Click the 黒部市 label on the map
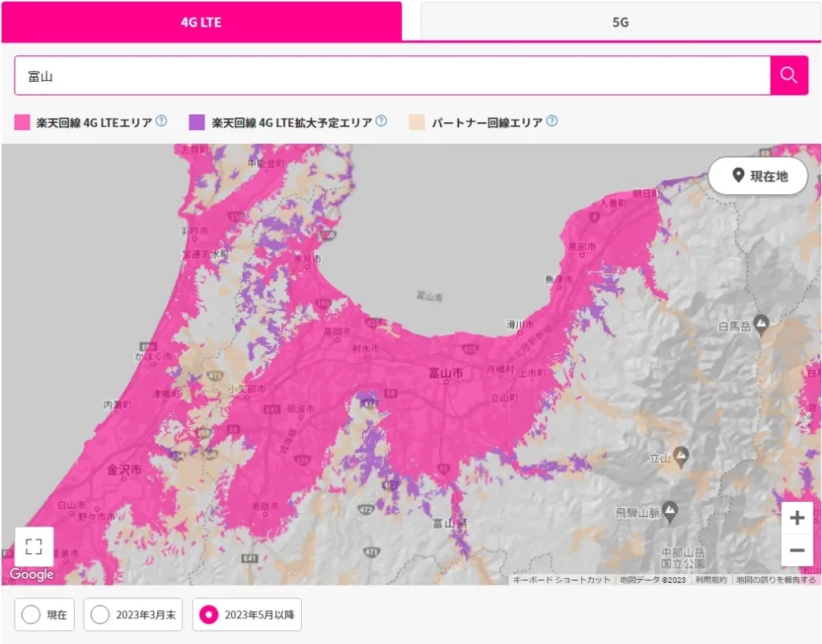This screenshot has height=644, width=822. pyautogui.click(x=583, y=247)
